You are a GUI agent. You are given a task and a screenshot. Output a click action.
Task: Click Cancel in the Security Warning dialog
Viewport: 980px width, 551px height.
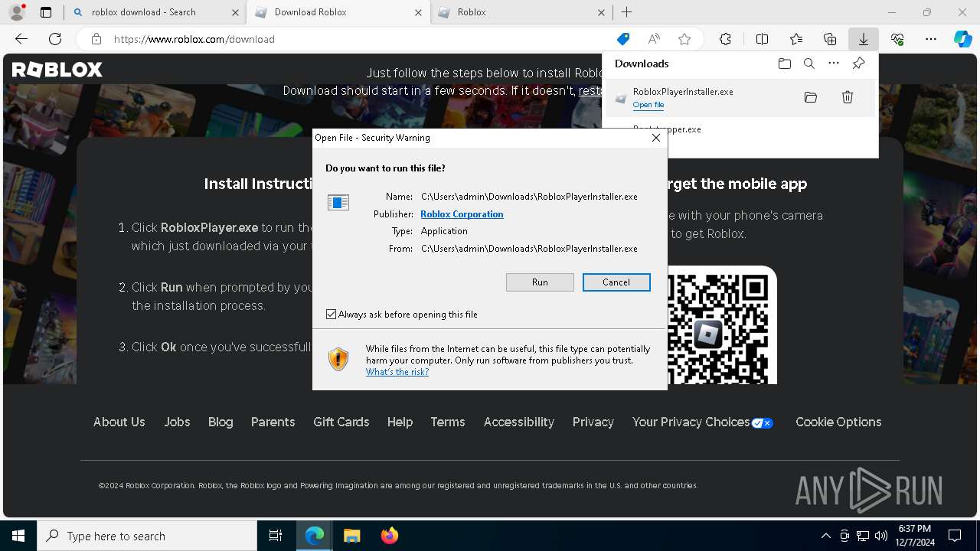tap(616, 282)
